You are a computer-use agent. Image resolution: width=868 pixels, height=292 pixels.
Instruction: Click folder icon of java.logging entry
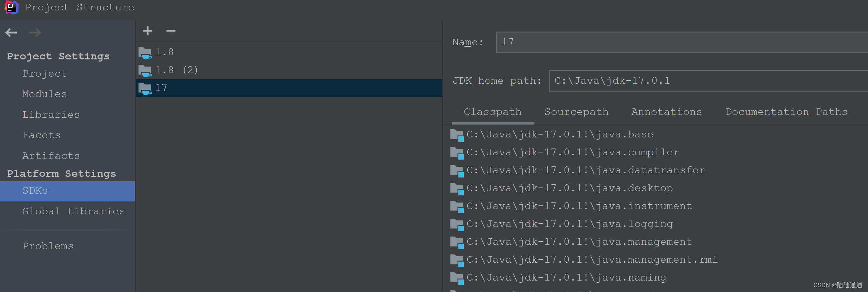click(x=457, y=225)
